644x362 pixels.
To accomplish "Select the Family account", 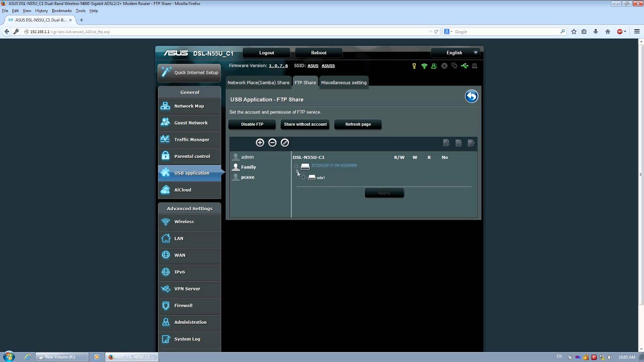I will coord(249,167).
